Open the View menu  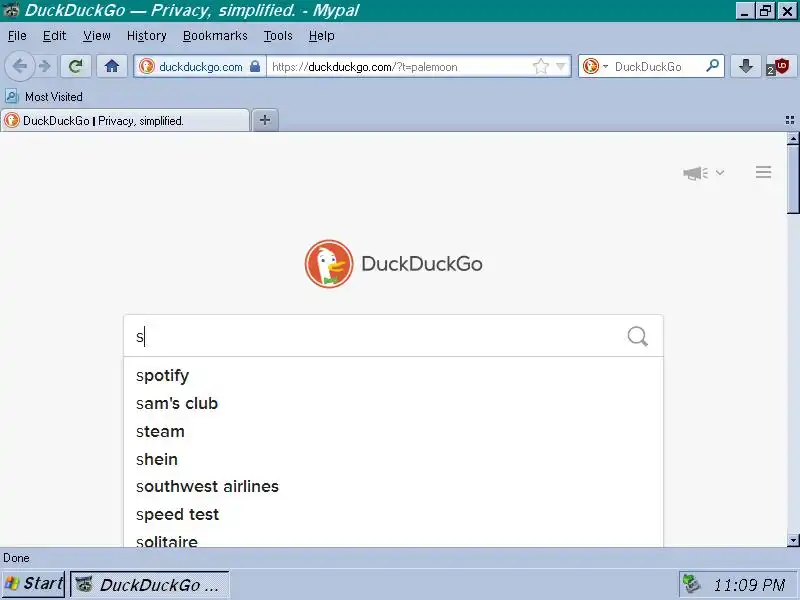96,36
